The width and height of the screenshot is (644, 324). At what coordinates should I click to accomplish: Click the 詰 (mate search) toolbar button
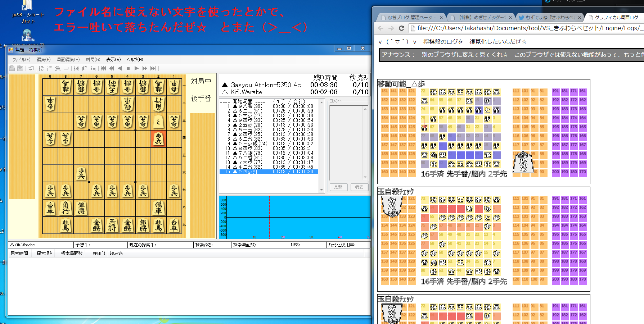pyautogui.click(x=93, y=68)
